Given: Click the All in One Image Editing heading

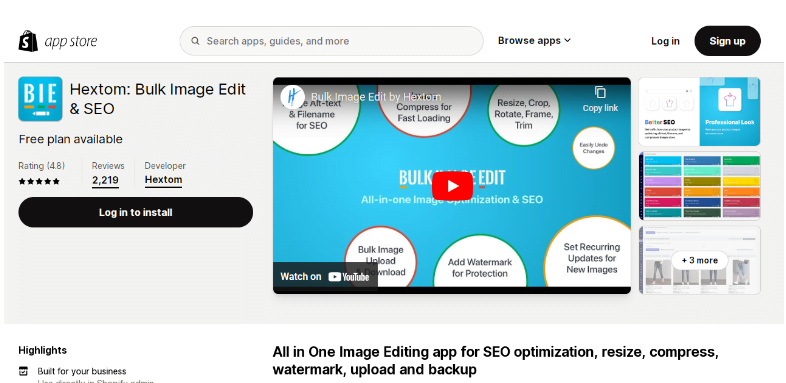Looking at the screenshot, I should [495, 361].
